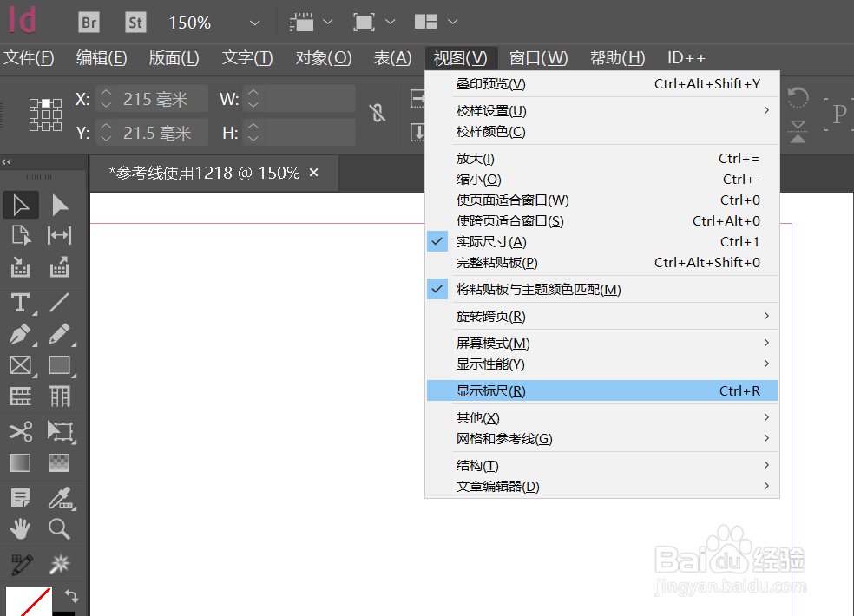The image size is (854, 616).
Task: Open the 文件(F) menu
Action: pyautogui.click(x=29, y=58)
